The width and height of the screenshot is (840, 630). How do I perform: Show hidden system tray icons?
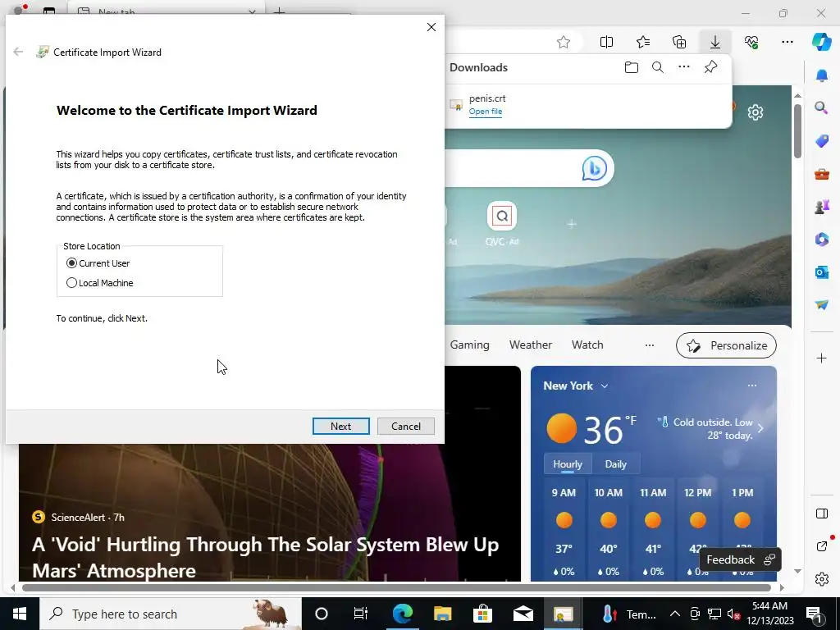click(675, 614)
